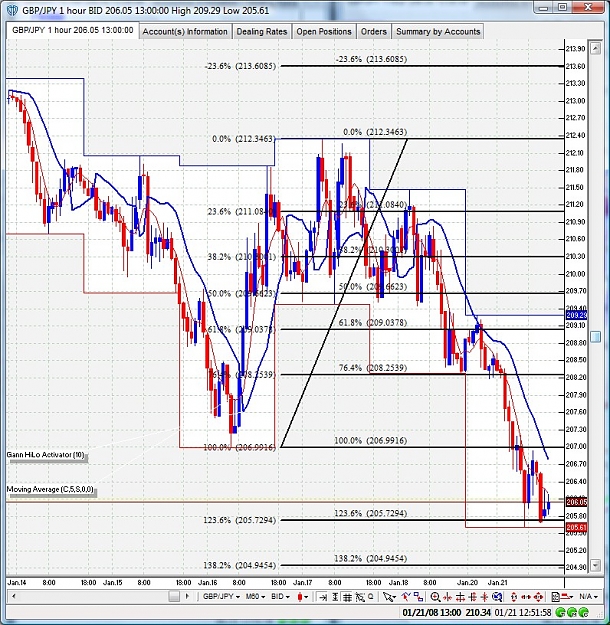Open the M60 timeframe dropdown
610x625 pixels.
(255, 597)
